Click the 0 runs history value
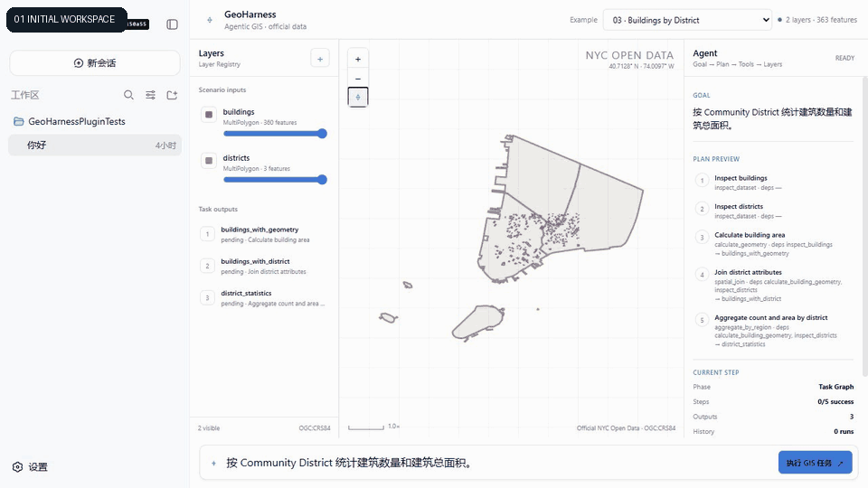 click(844, 432)
